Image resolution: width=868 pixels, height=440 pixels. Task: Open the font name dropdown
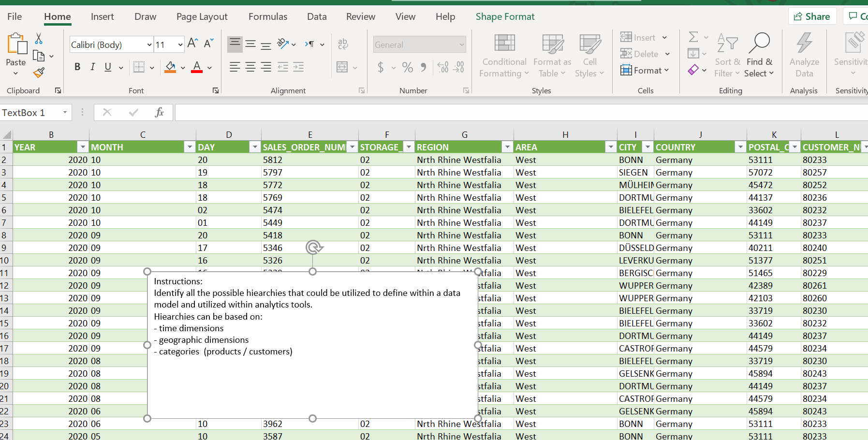(x=149, y=44)
